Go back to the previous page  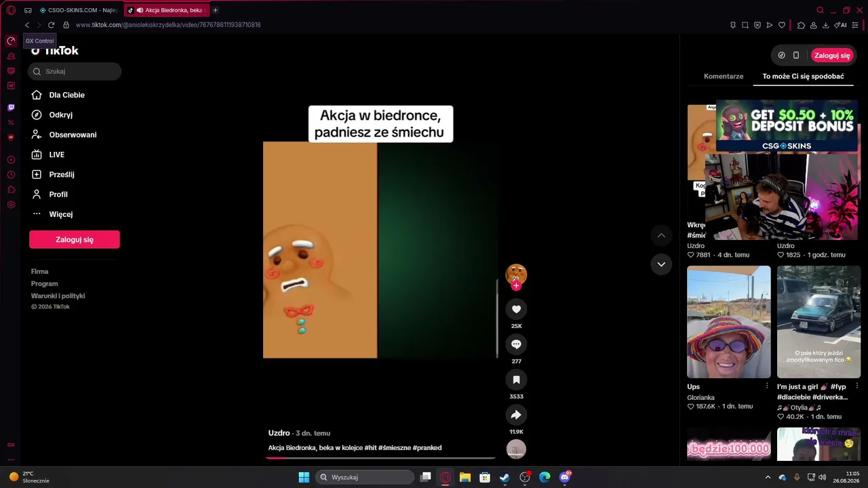27,25
